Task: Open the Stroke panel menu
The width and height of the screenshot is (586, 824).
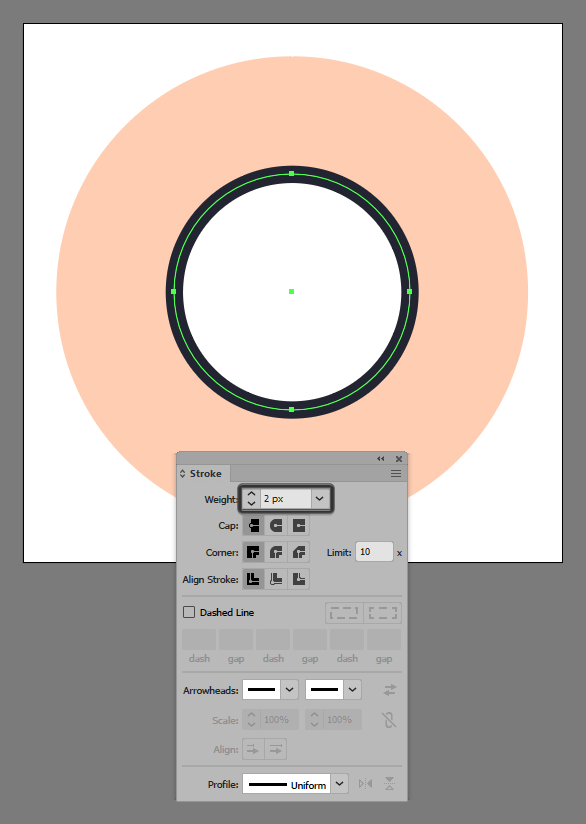Action: [x=396, y=473]
